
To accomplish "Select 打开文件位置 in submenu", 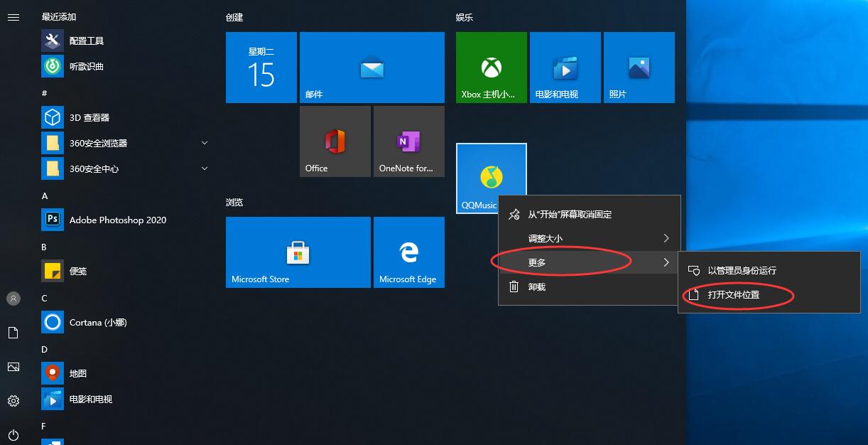I will [769, 294].
